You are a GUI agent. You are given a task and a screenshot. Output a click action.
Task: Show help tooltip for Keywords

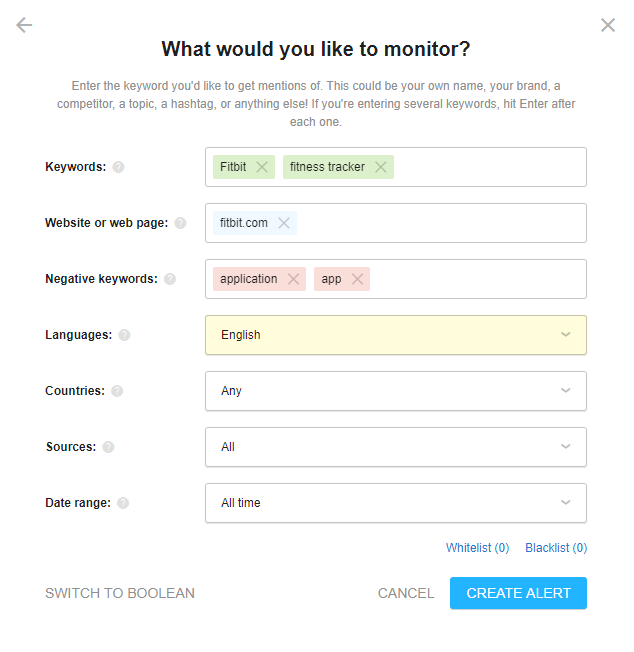coord(118,167)
